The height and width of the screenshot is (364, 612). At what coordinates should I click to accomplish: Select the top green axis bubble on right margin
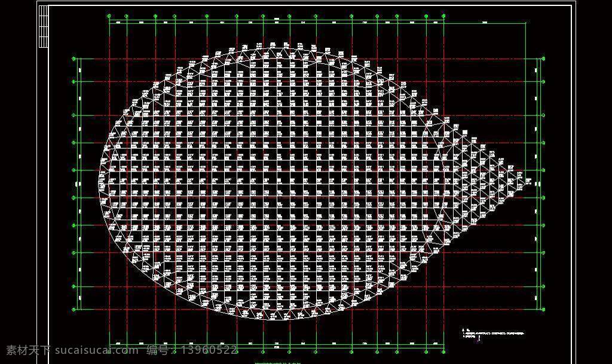[543, 59]
